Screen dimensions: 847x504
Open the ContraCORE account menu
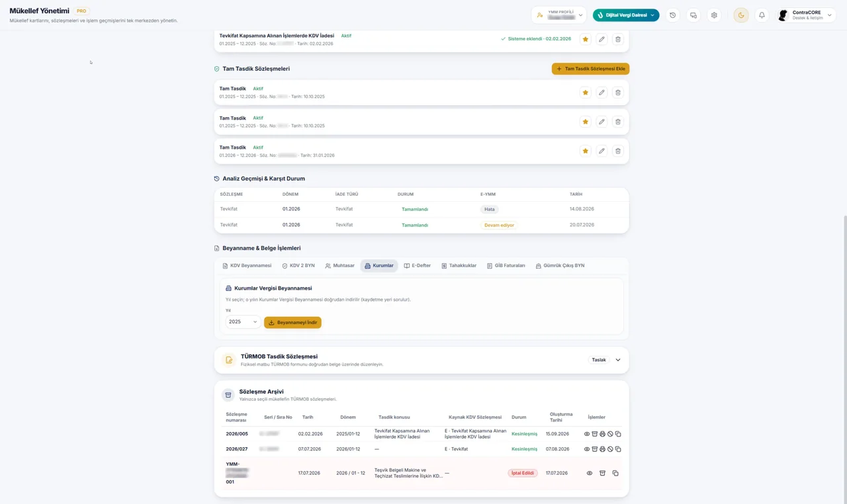point(805,15)
